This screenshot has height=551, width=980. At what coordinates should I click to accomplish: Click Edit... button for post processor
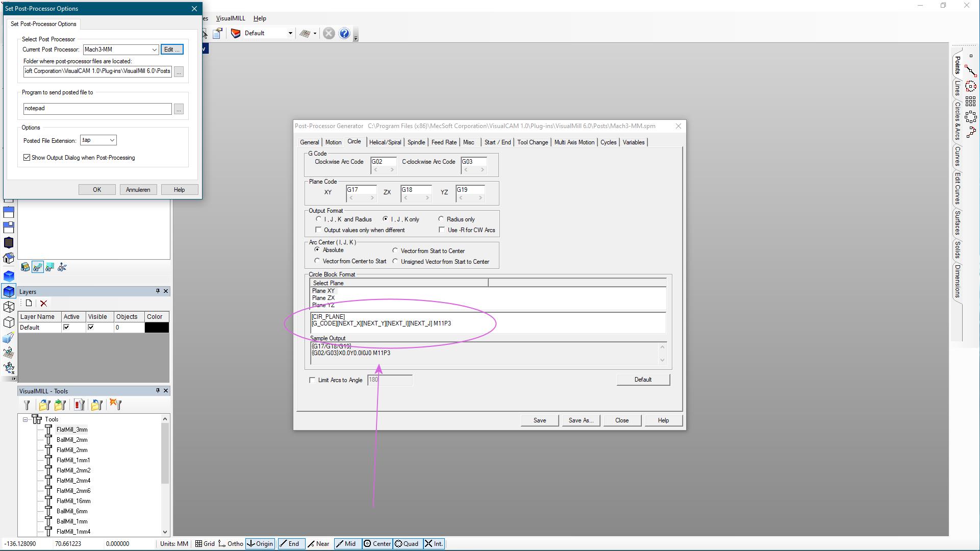pos(172,49)
